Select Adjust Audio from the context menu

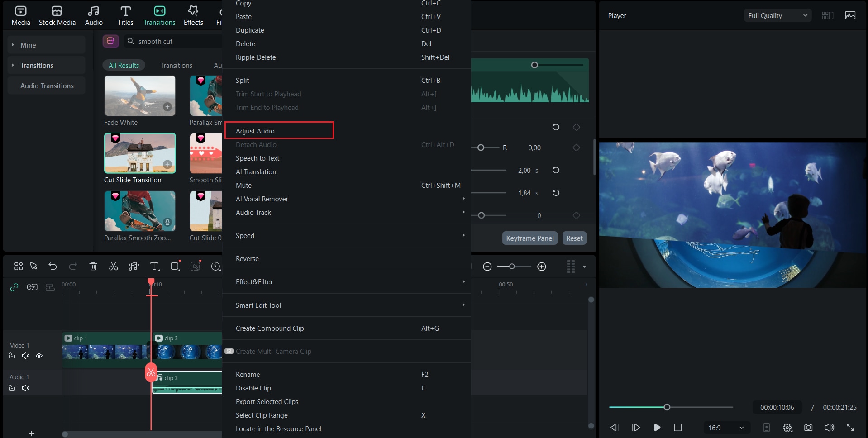point(279,130)
